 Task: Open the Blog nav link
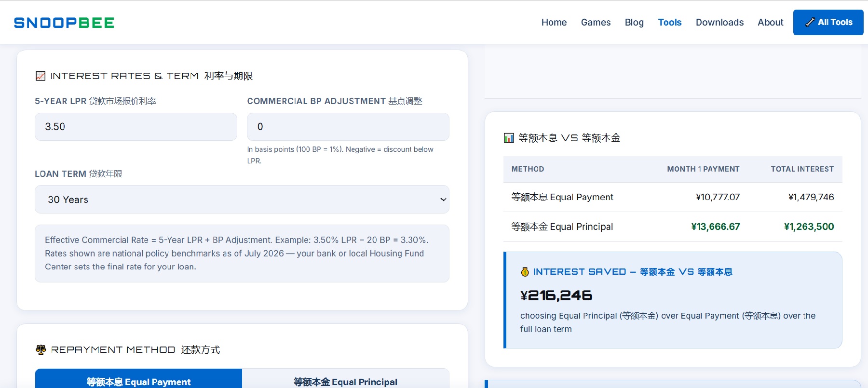point(634,22)
